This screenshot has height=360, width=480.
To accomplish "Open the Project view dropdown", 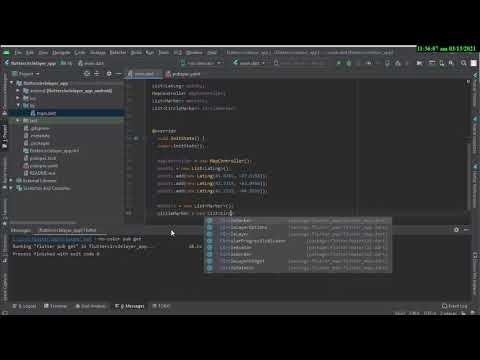I will [26, 74].
